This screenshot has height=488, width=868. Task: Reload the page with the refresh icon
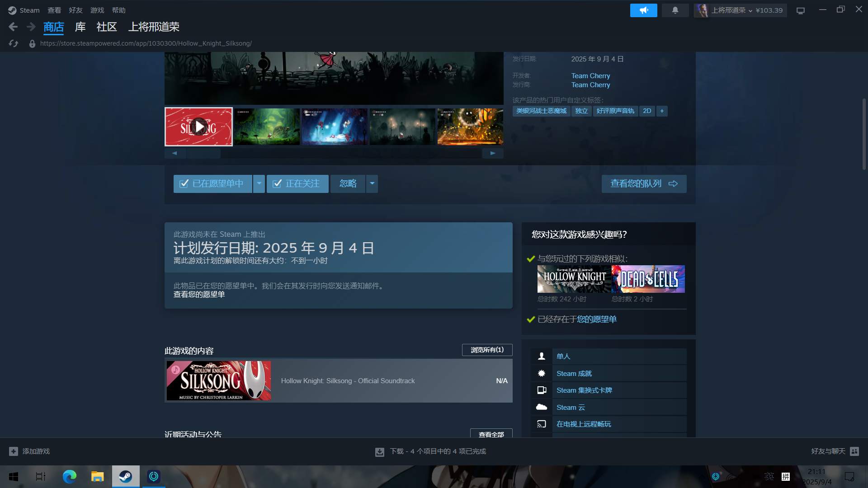[x=14, y=43]
